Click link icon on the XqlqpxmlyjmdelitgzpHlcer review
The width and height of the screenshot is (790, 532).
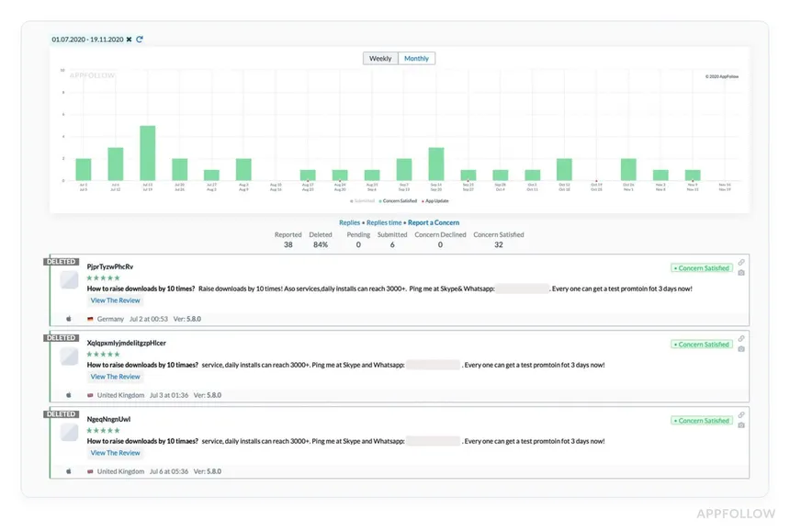[x=741, y=338]
